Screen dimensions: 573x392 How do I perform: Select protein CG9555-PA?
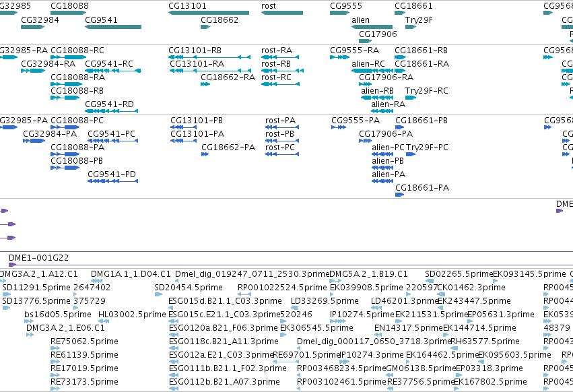coord(356,121)
